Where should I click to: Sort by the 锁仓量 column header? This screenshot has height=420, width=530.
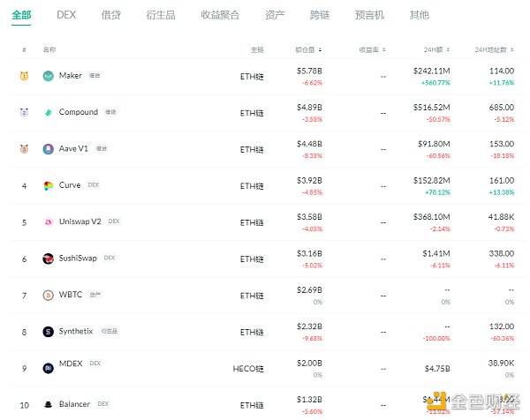(x=308, y=49)
